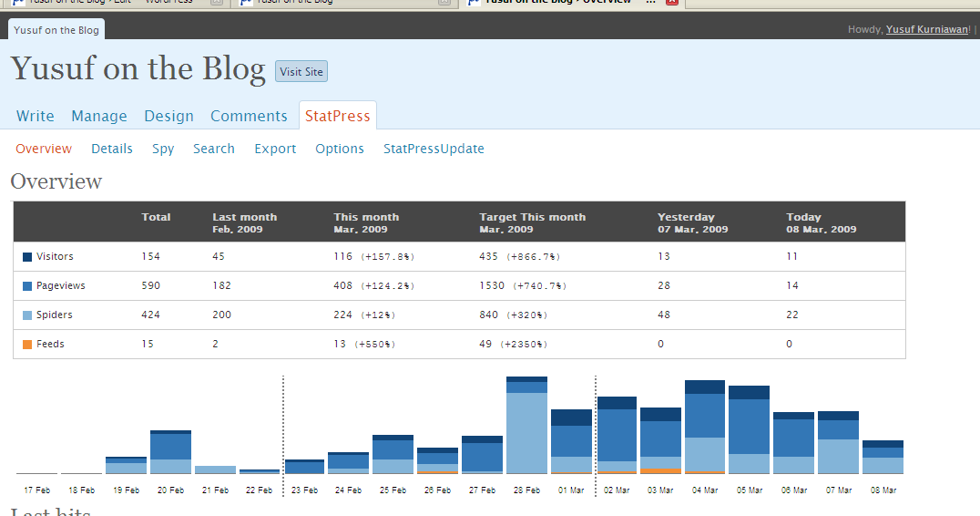The width and height of the screenshot is (980, 516).
Task: Click the Yusuf on the Blog title
Action: tap(138, 68)
